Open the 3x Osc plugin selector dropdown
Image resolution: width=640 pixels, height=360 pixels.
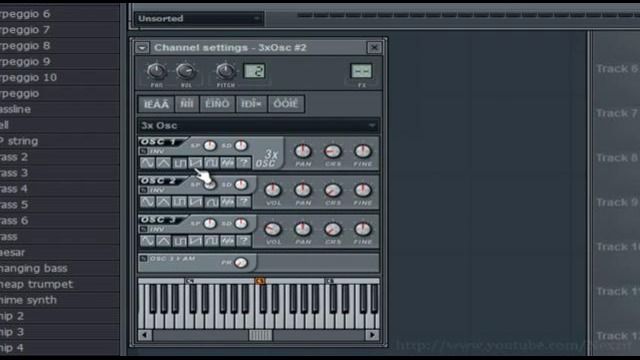coord(259,126)
